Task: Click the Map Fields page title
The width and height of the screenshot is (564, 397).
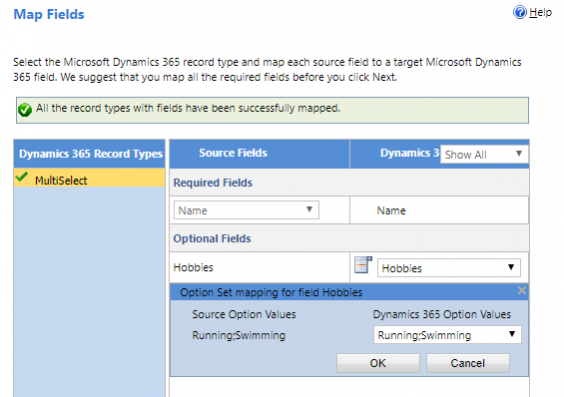Action: click(x=49, y=14)
